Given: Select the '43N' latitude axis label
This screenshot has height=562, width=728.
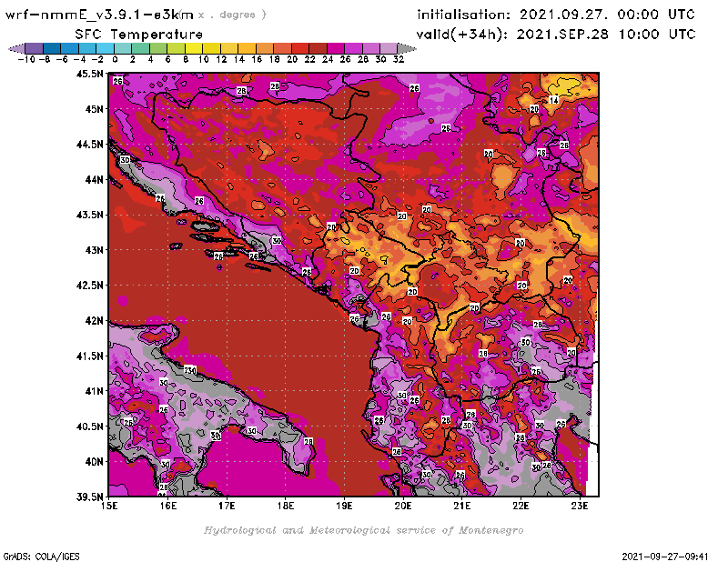Looking at the screenshot, I should [x=94, y=250].
